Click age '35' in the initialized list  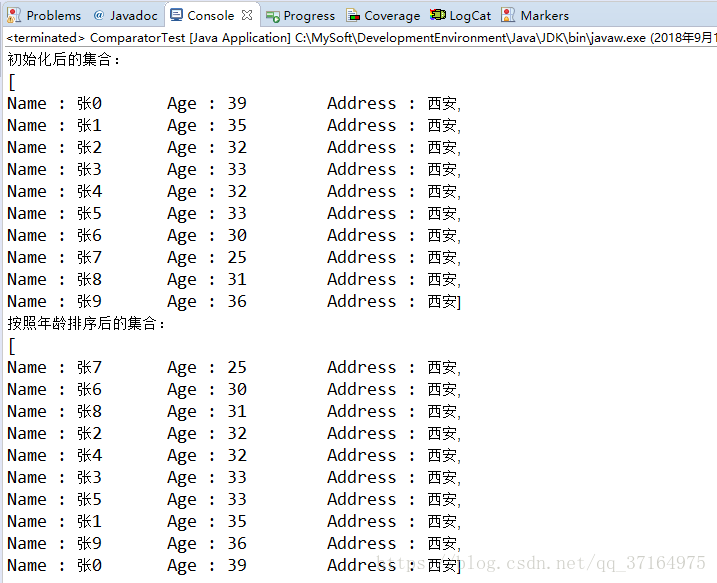[x=237, y=125]
